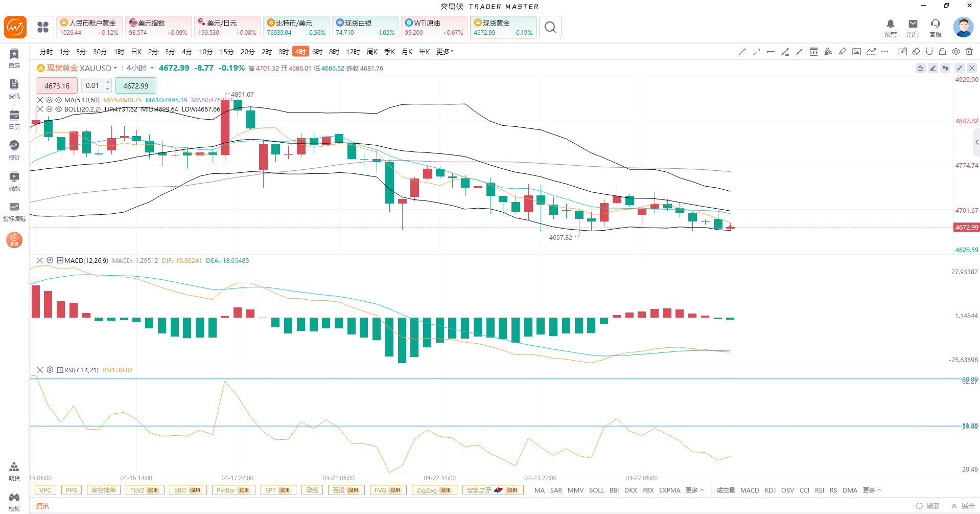Image resolution: width=980 pixels, height=514 pixels.
Task: Open the XAUUSD symbol dropdown
Action: click(115, 68)
